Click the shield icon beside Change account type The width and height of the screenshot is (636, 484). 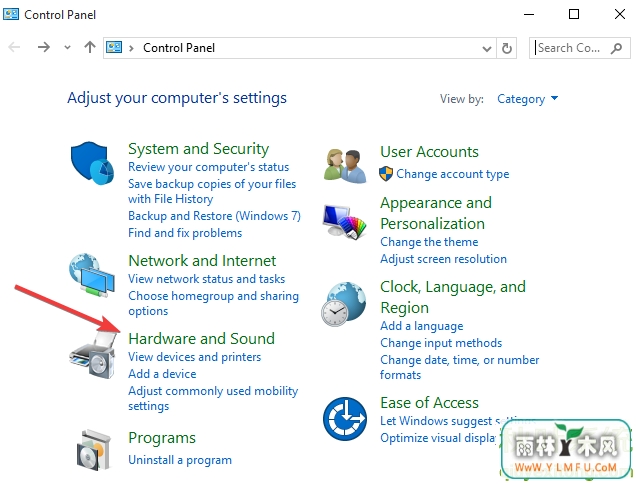click(386, 174)
